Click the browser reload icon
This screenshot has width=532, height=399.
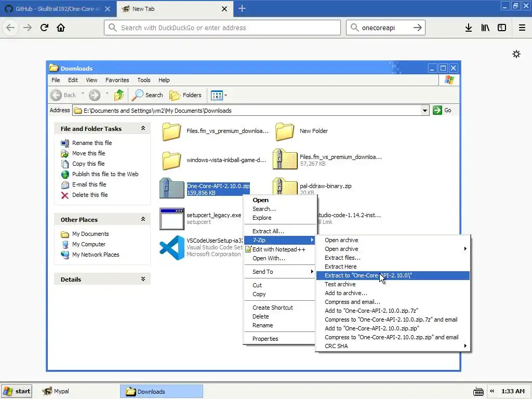[x=45, y=28]
